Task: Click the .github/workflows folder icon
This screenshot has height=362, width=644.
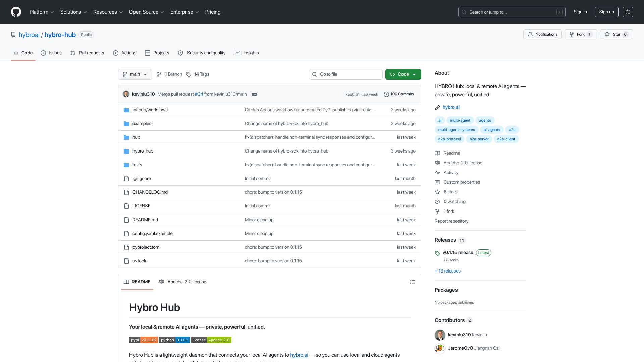Action: 126,110
